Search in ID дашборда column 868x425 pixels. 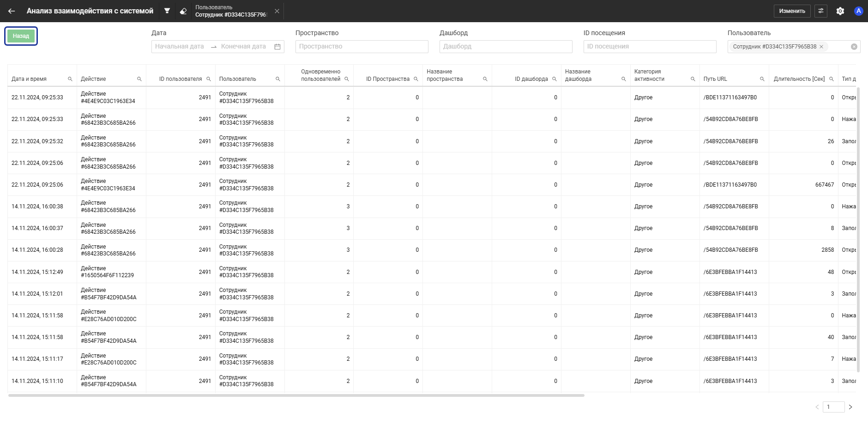click(555, 79)
